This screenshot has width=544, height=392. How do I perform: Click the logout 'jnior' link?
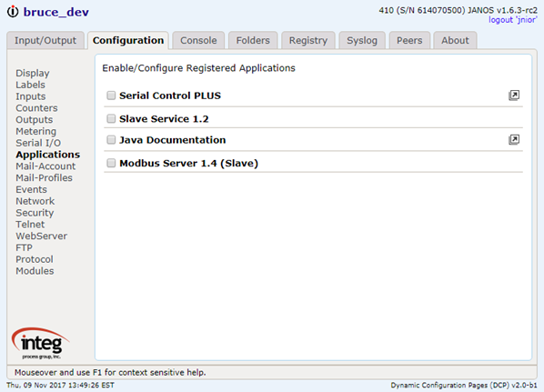513,20
